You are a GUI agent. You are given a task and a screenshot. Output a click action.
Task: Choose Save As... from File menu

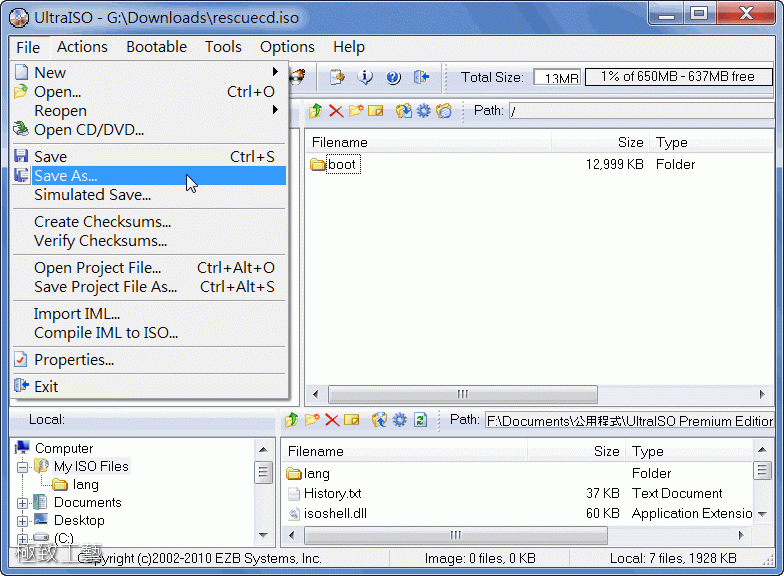pyautogui.click(x=149, y=176)
